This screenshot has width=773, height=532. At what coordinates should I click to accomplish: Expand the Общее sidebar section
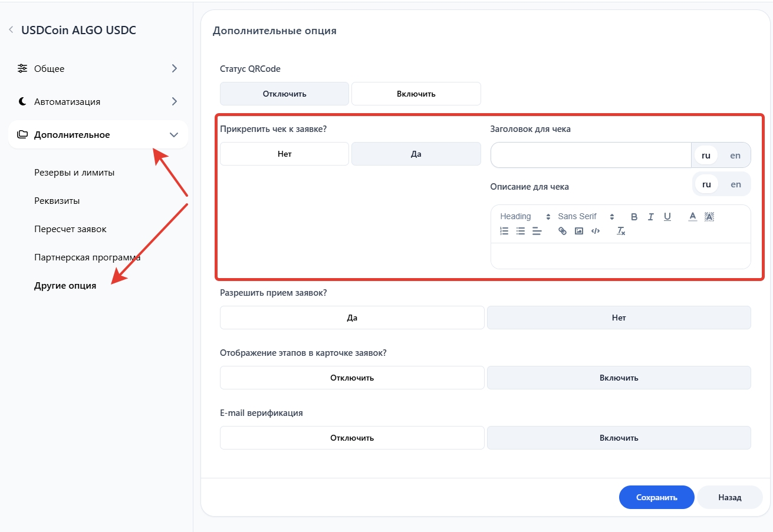point(97,68)
